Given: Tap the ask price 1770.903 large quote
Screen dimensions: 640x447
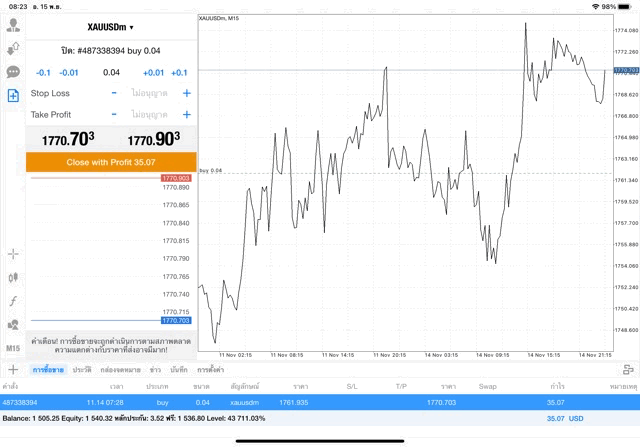Looking at the screenshot, I should 154,139.
